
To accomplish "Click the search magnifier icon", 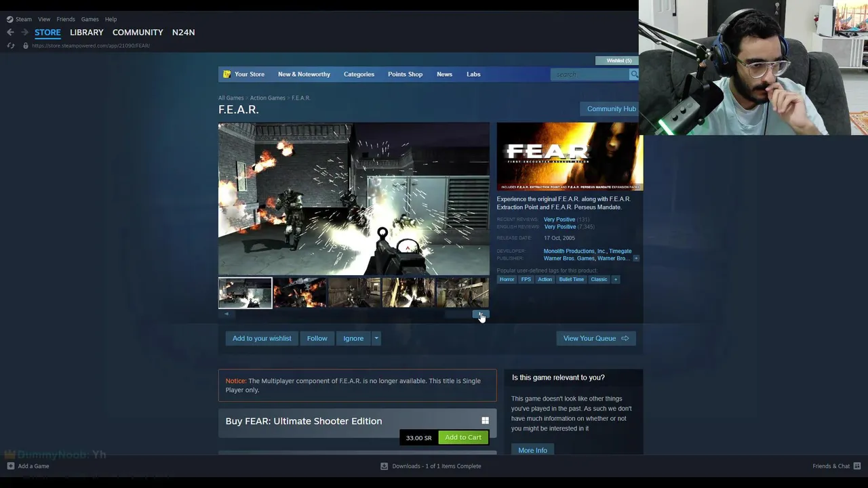I will tap(633, 74).
